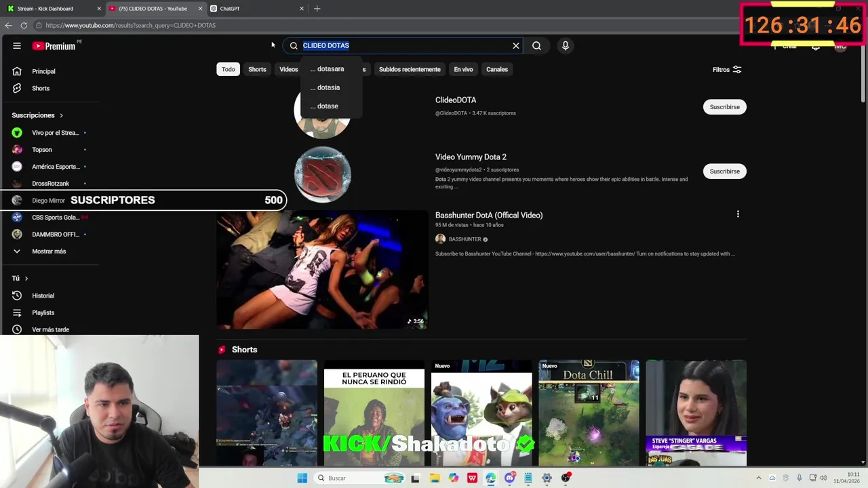The width and height of the screenshot is (868, 488).
Task: Open the Topson subscription channel
Action: coord(41,150)
